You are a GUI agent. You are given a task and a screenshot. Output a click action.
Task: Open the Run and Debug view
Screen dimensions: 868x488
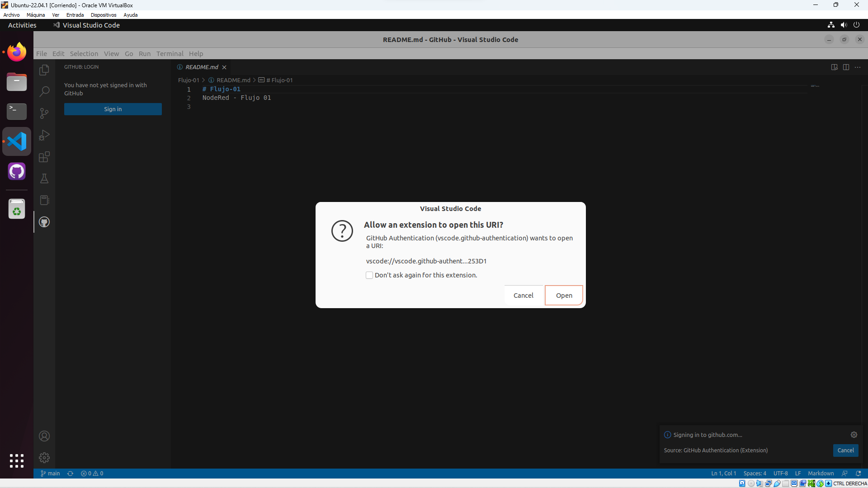click(x=44, y=135)
